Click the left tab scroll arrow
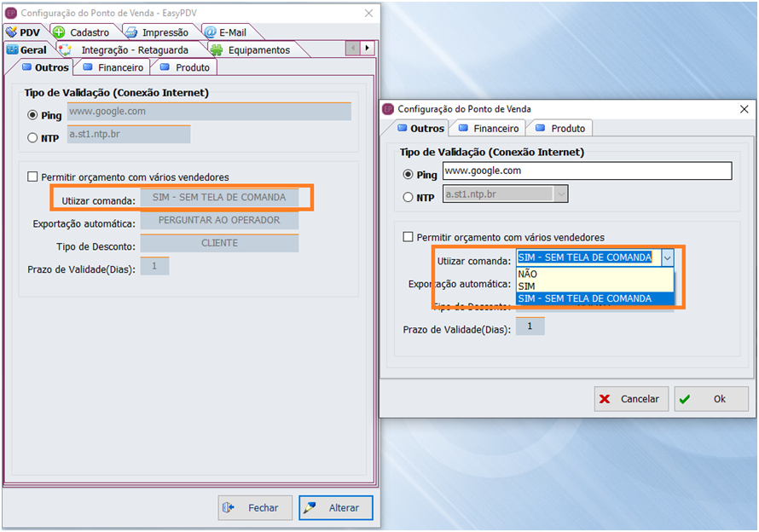759x532 pixels. tap(353, 49)
